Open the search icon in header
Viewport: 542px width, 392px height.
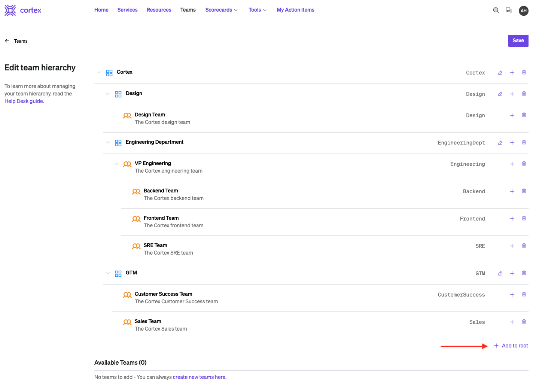[x=496, y=10]
